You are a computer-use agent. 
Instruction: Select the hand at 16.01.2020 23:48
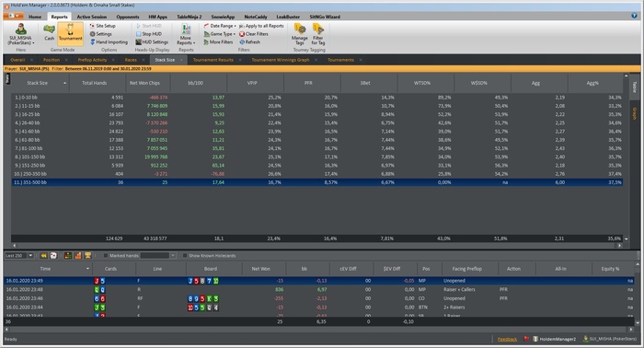pos(318,290)
